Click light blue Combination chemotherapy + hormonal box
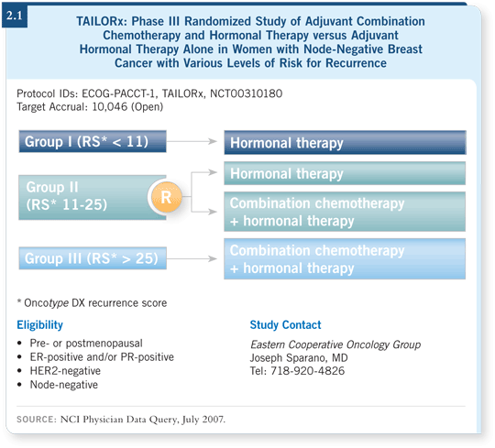The height and width of the screenshot is (448, 495). 345,259
